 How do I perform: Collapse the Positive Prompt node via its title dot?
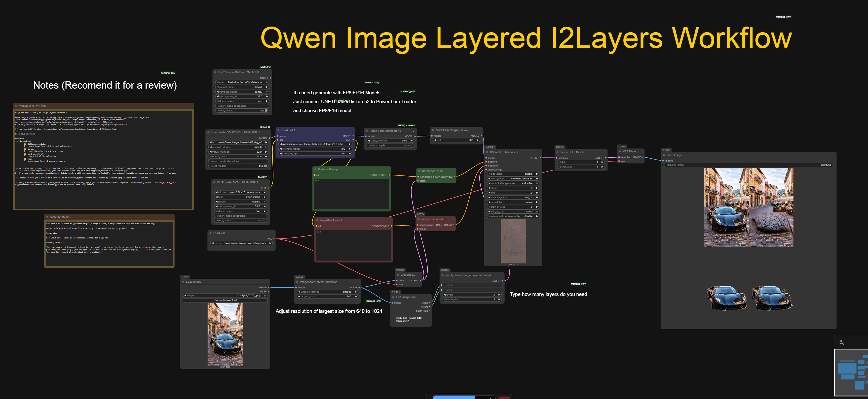[x=315, y=169]
